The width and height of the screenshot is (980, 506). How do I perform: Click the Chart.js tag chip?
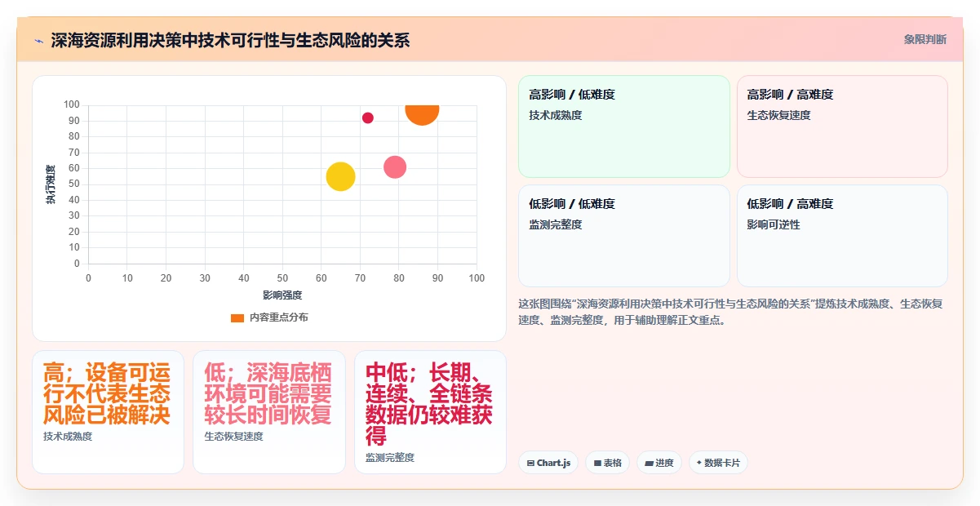point(548,463)
